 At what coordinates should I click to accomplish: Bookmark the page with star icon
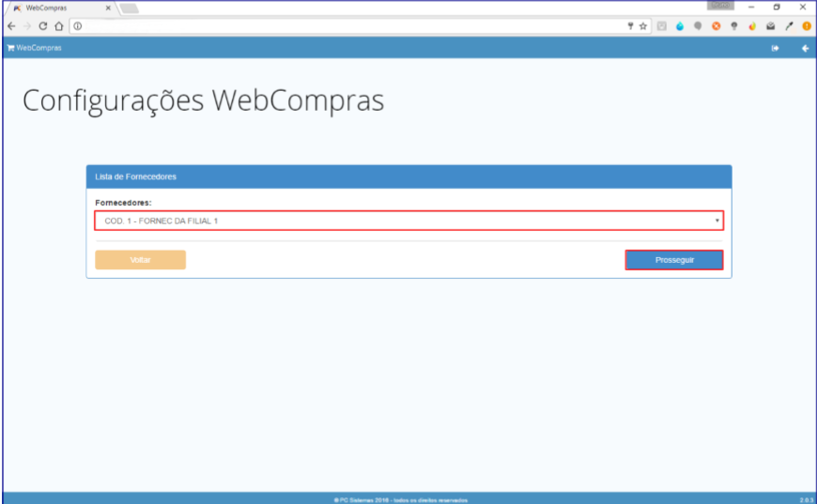tap(643, 26)
